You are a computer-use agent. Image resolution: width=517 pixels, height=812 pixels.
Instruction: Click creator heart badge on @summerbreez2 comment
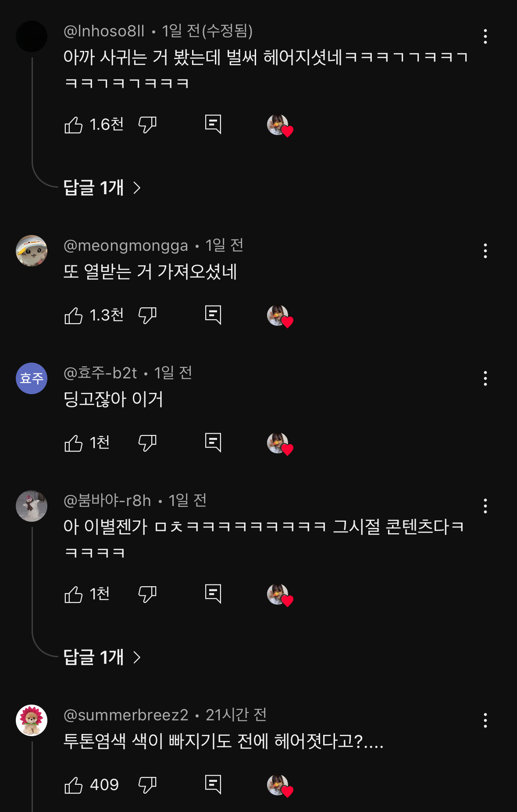(280, 786)
